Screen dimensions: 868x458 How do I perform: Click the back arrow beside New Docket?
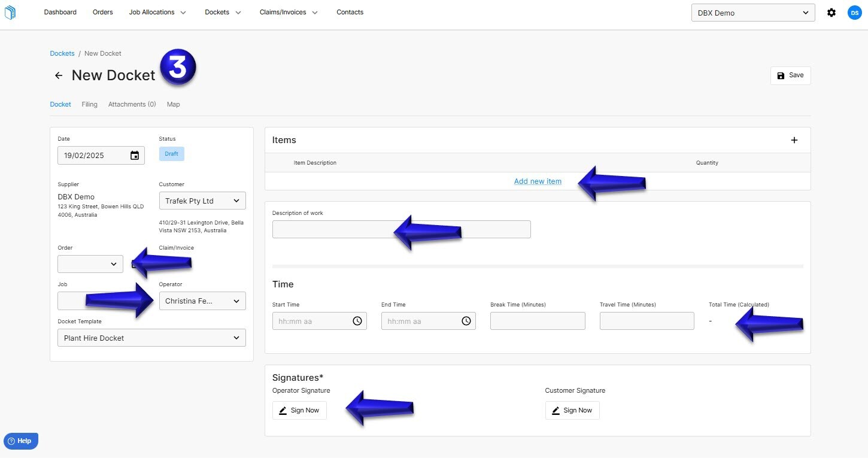pos(58,75)
